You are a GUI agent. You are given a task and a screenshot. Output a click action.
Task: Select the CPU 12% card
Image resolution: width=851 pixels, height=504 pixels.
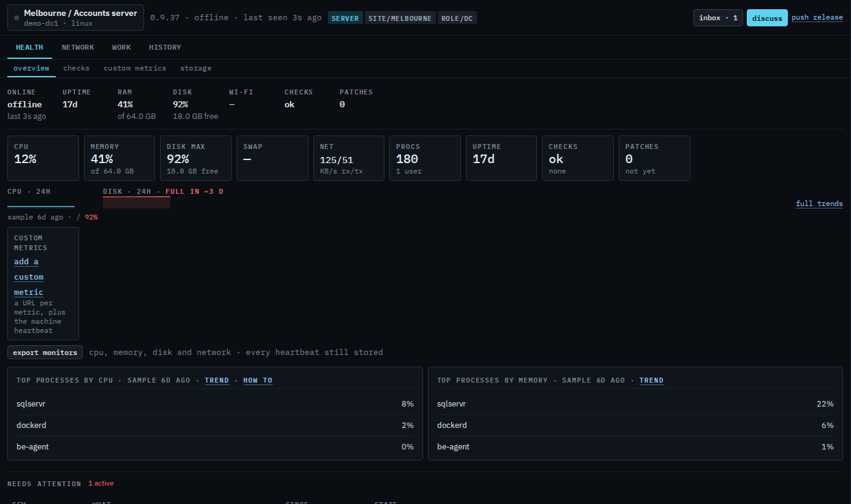tap(43, 158)
